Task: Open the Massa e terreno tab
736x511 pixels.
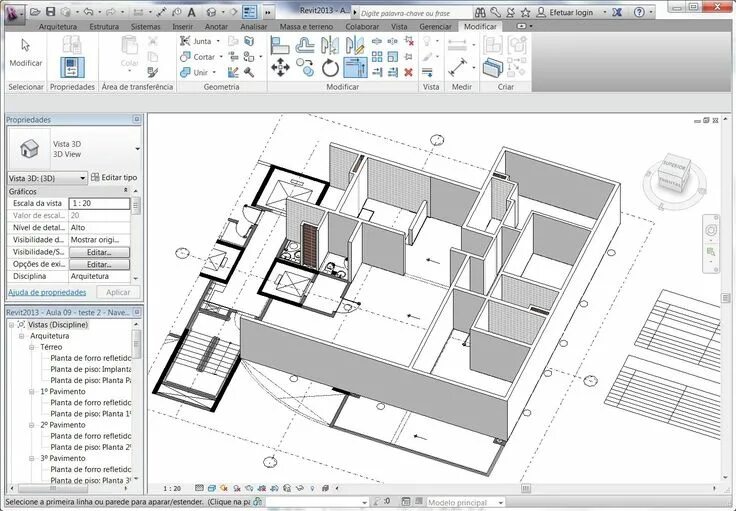Action: point(306,27)
